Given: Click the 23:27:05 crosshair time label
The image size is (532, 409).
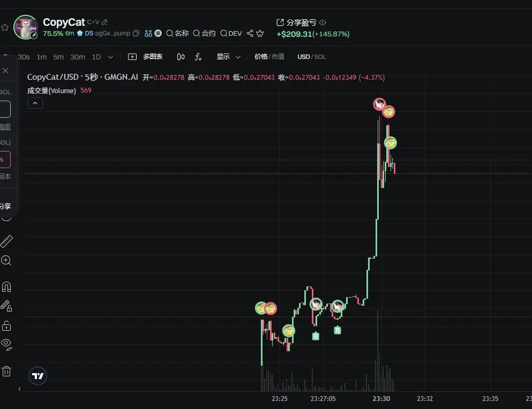Looking at the screenshot, I should coord(323,399).
